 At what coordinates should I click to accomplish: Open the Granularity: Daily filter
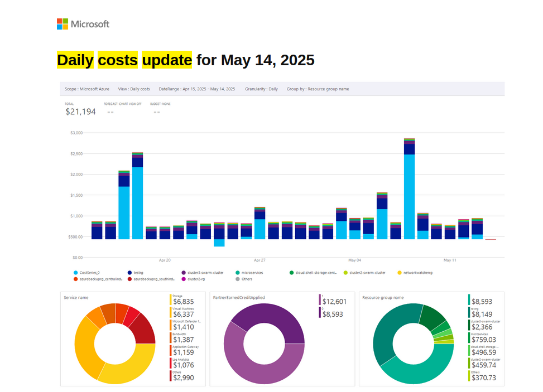click(262, 89)
